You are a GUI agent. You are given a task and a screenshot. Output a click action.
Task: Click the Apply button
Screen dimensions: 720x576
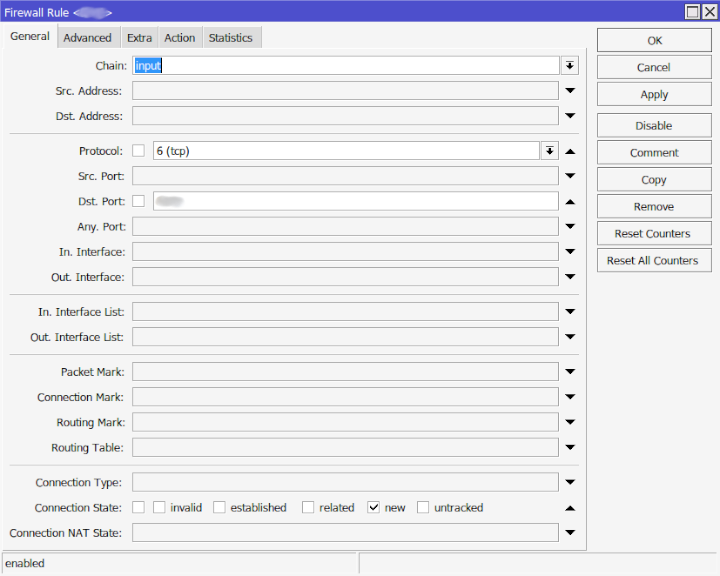click(654, 95)
